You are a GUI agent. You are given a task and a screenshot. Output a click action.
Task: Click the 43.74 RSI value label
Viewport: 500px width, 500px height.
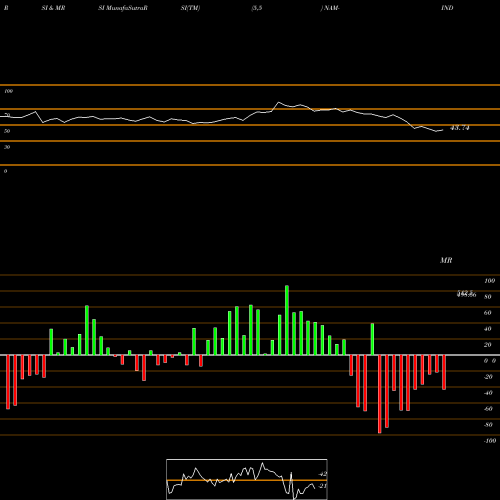tap(460, 128)
